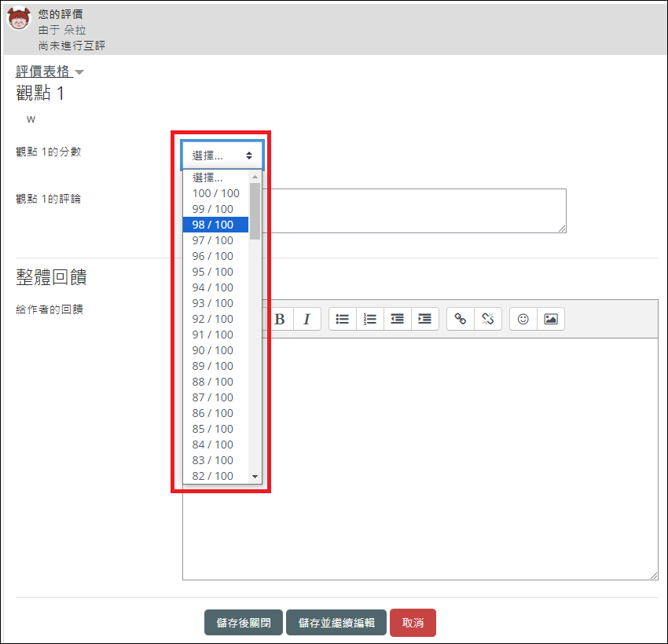
Task: Choose 99 / 100 from the grade list
Action: pos(215,209)
